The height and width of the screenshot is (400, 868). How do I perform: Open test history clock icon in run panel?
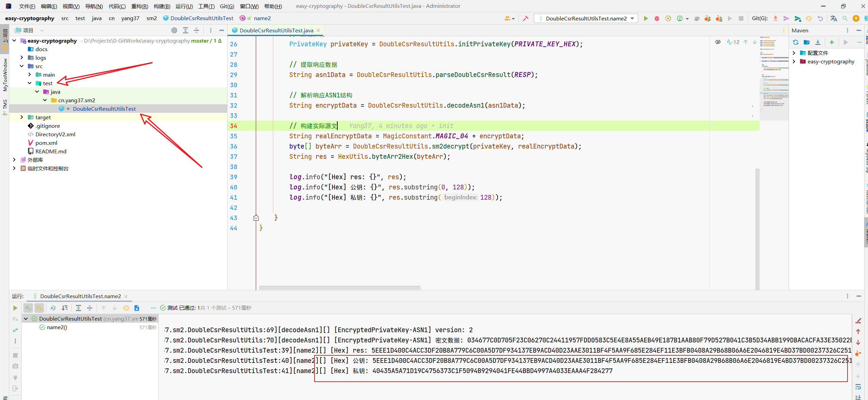(x=126, y=308)
